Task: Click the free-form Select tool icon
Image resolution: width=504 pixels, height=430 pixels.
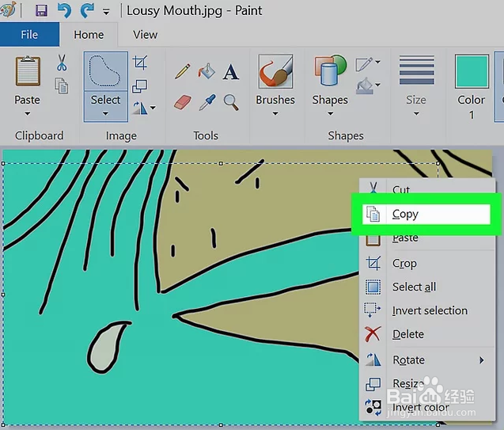Action: click(x=105, y=70)
